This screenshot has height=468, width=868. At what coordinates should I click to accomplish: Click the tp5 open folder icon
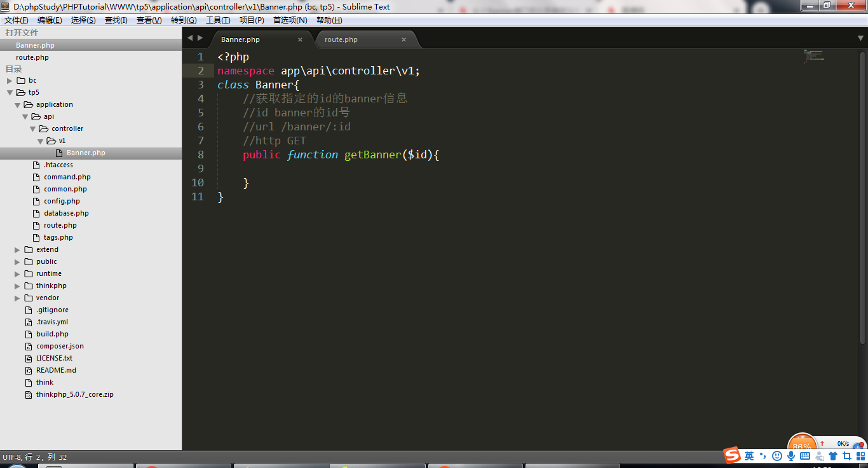point(21,92)
